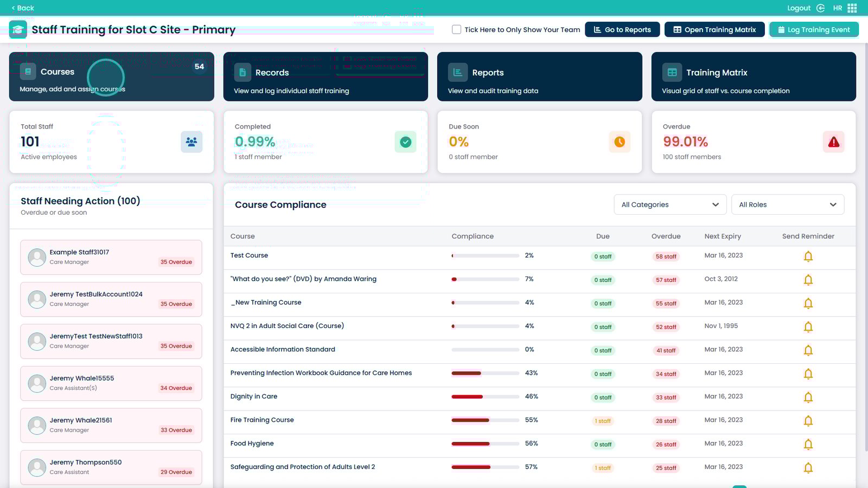Click the Back link at top left
The width and height of the screenshot is (868, 488).
(23, 8)
